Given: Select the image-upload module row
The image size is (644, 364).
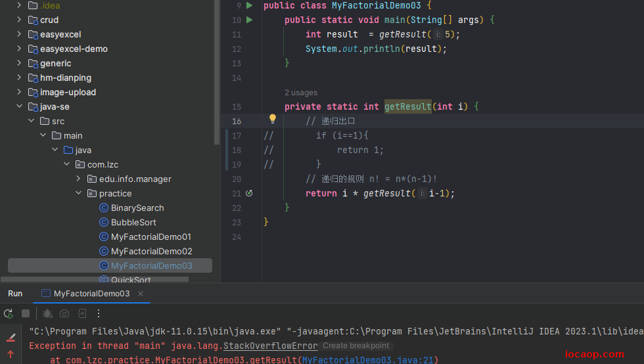Looking at the screenshot, I should pyautogui.click(x=110, y=92).
